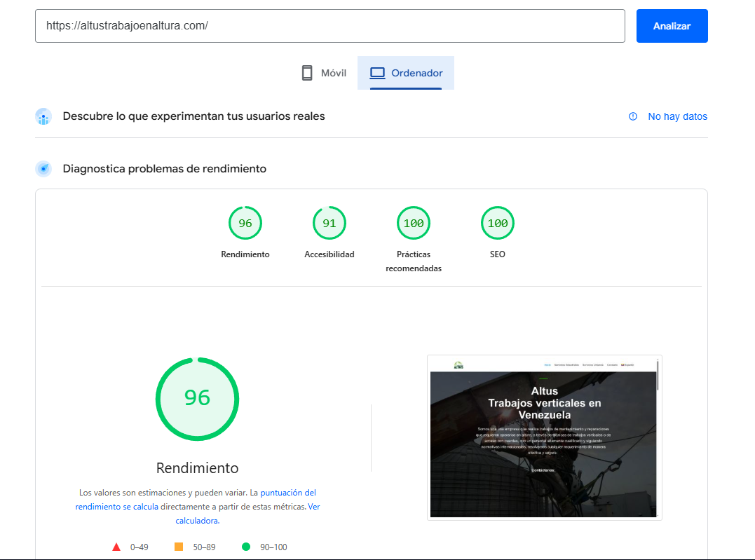Select the Ordenador tab
This screenshot has height=560, width=755.
407,73
